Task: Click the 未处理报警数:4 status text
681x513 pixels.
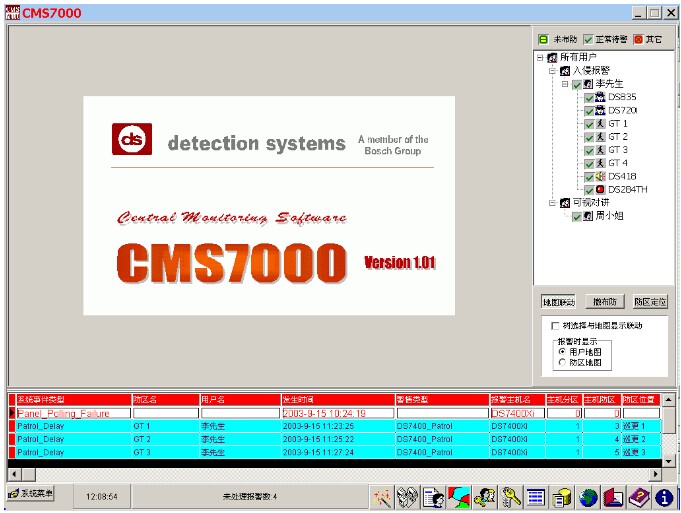Action: coord(250,496)
